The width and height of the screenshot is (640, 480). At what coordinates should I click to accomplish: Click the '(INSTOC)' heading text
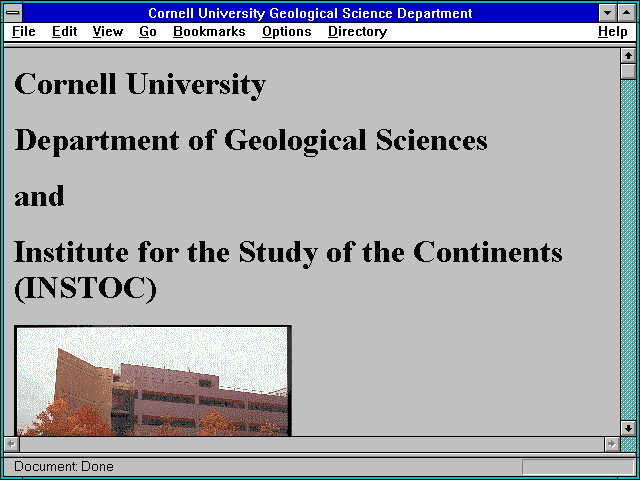click(x=85, y=289)
